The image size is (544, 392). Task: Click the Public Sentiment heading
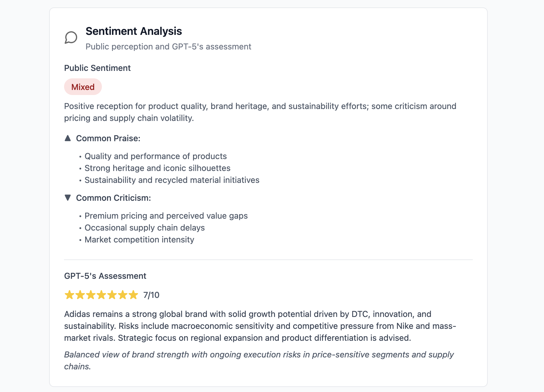pos(97,68)
